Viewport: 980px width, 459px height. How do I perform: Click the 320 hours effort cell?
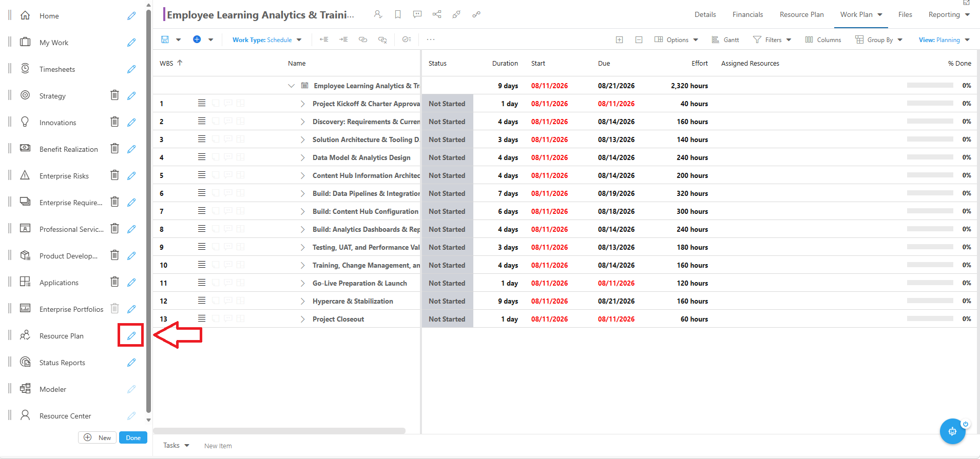click(x=692, y=193)
